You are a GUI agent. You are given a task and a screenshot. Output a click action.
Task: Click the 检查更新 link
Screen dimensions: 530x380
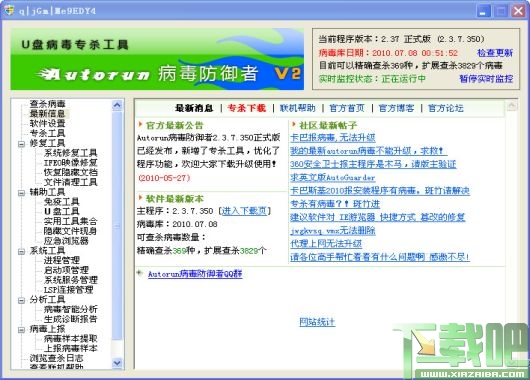coord(495,53)
